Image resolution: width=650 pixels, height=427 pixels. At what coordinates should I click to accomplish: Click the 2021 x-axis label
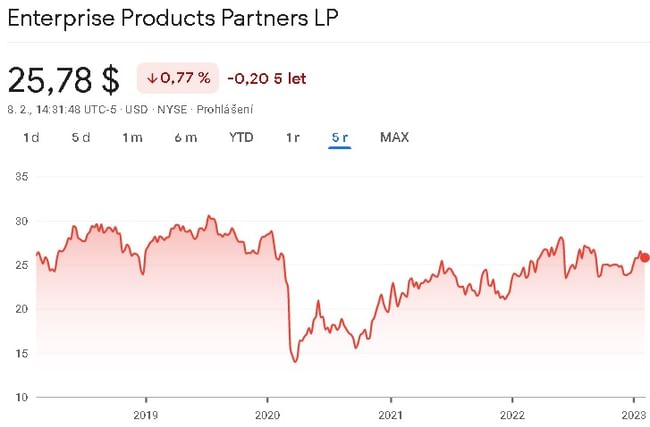[390, 415]
